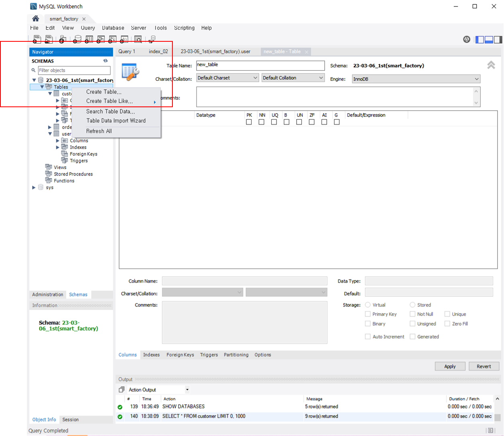Choose Search Table Data... menu entry

(x=116, y=112)
